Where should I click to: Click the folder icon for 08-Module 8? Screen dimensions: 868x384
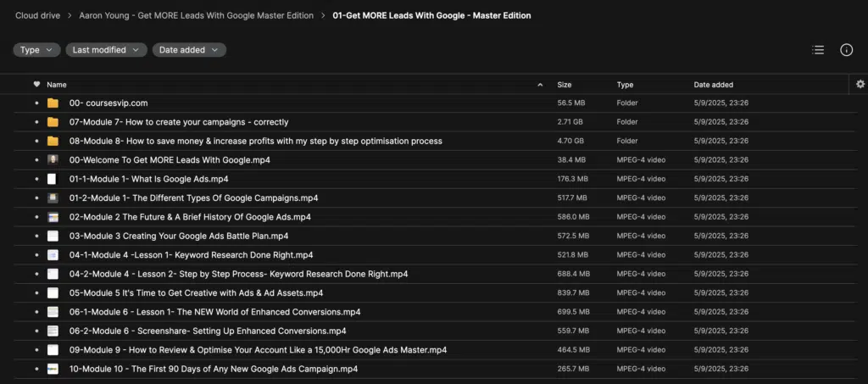point(53,141)
